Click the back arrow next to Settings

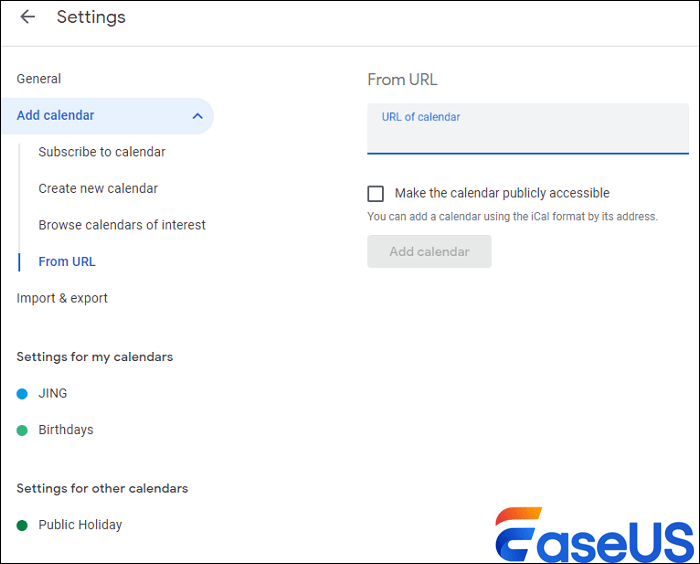(x=28, y=17)
